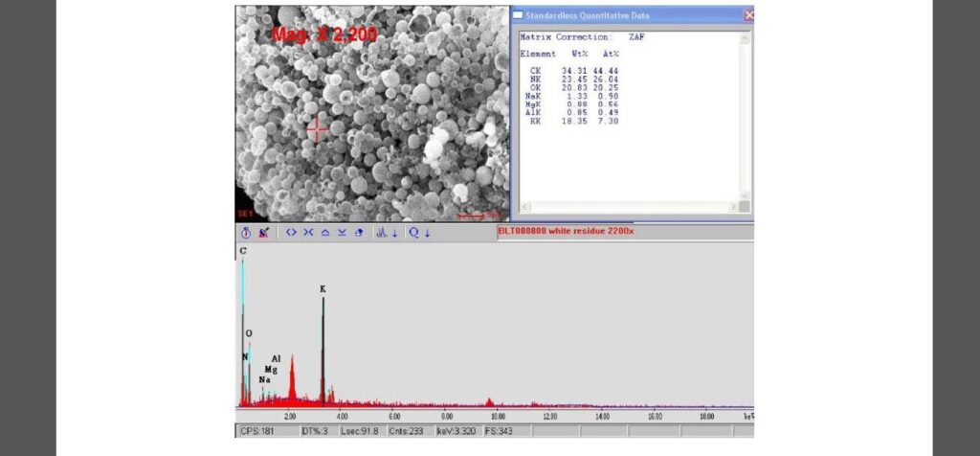
Task: Click the clear spectrum icon beside the clock
Action: coord(263,233)
